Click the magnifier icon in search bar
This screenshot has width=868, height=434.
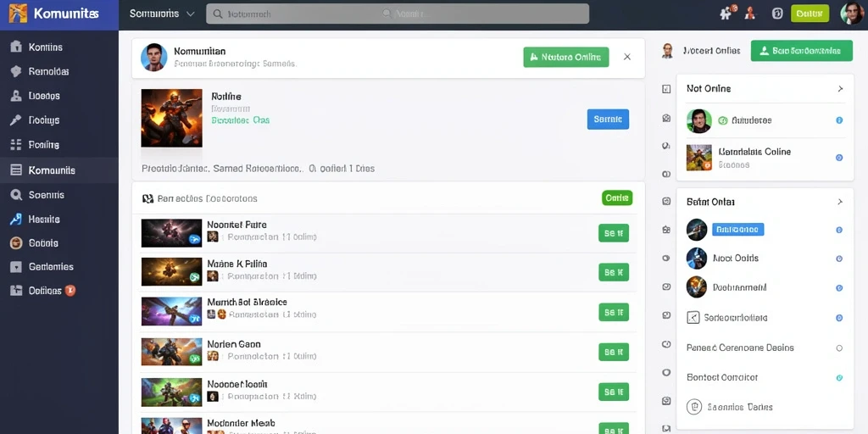click(218, 14)
